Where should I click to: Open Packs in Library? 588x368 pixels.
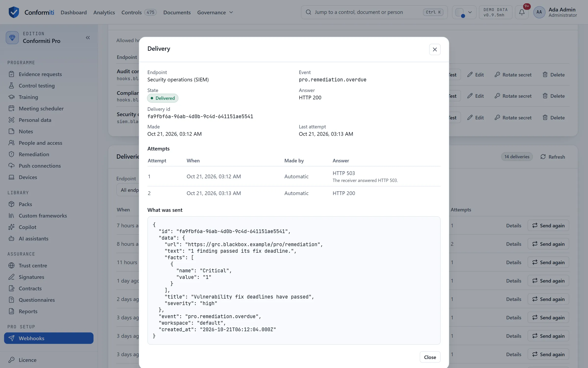click(x=49, y=204)
